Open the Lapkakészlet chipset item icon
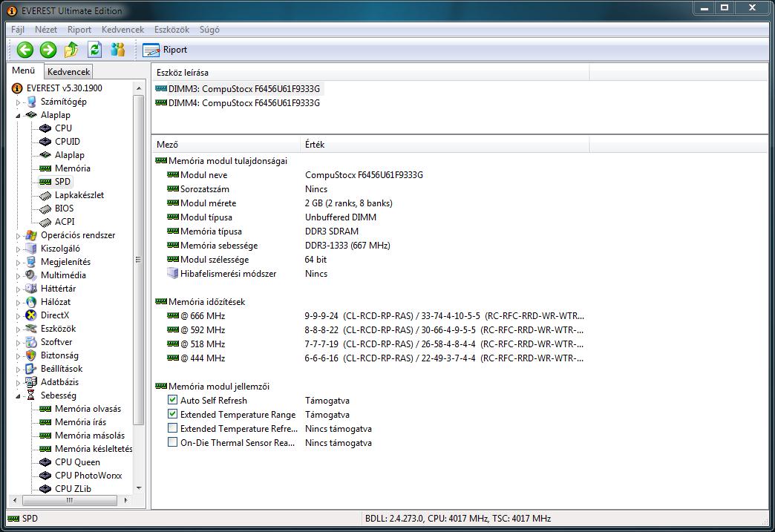 point(45,195)
